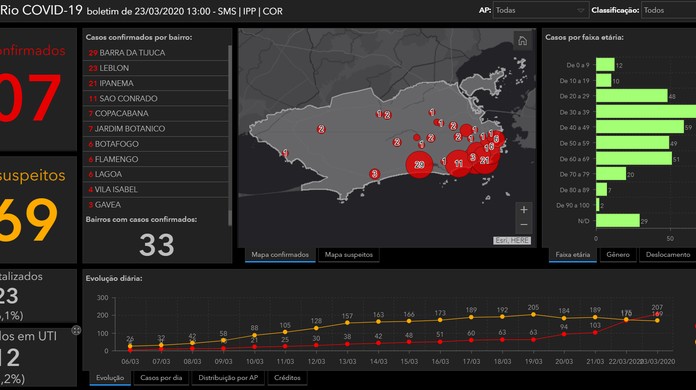Click the Esri, HERE attribution link
The height and width of the screenshot is (390, 696).
[512, 240]
